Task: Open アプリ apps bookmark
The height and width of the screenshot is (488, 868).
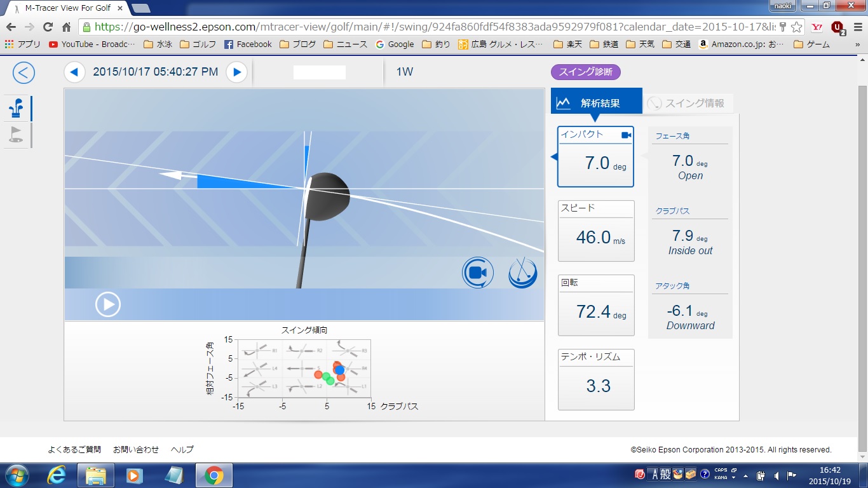Action: tap(22, 44)
